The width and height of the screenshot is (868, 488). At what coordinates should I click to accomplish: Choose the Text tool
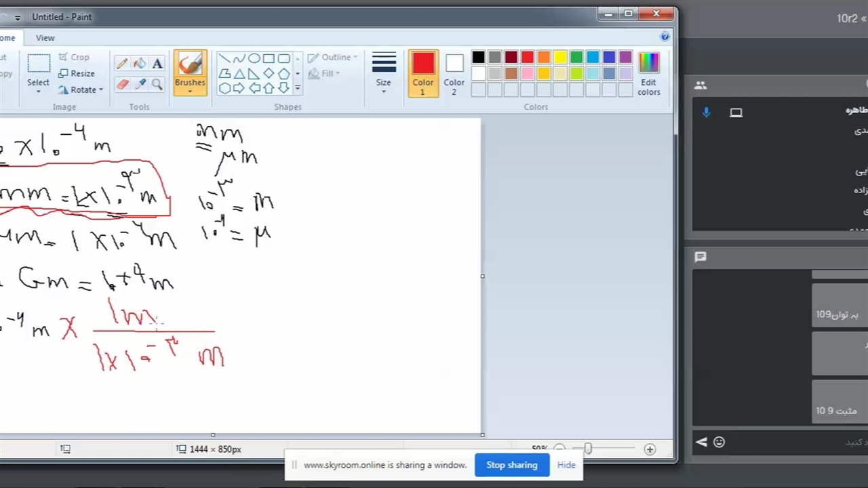pos(157,64)
